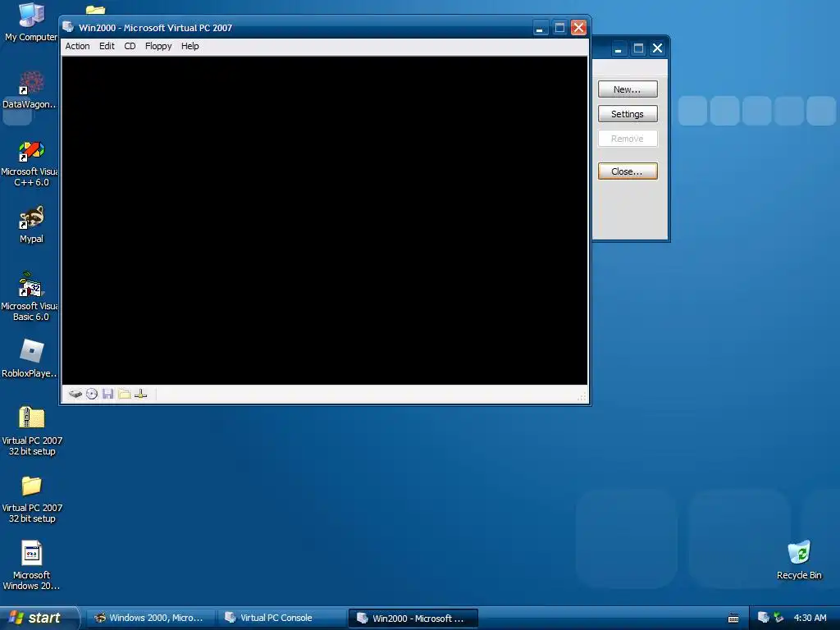
Task: Click inside the black virtual machine screen
Action: 325,220
